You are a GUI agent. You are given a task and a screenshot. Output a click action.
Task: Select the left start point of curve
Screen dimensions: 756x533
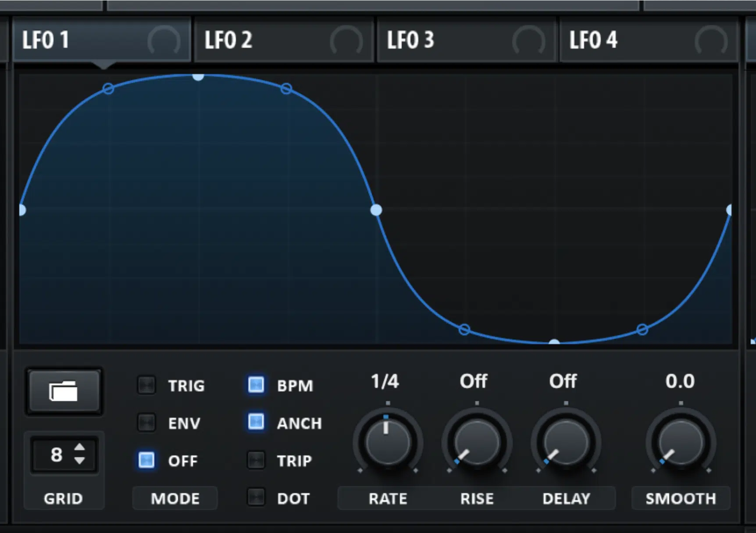(x=22, y=210)
